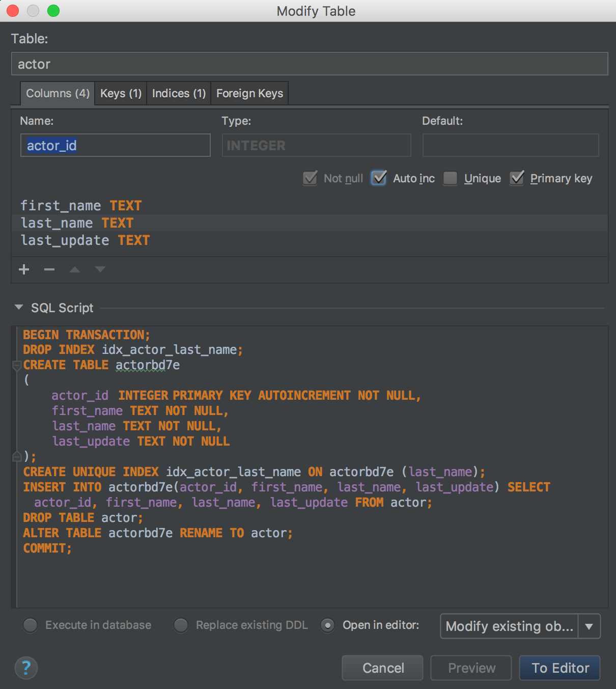Click the actor_id INTEGER PRIMARY KEY line
The image size is (616, 689).
click(236, 396)
